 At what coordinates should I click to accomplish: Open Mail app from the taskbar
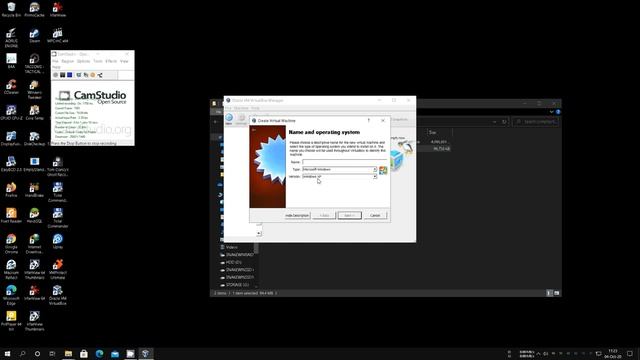(x=115, y=353)
